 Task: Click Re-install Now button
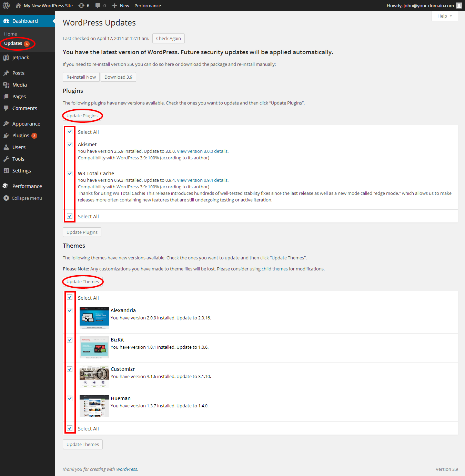tap(81, 77)
